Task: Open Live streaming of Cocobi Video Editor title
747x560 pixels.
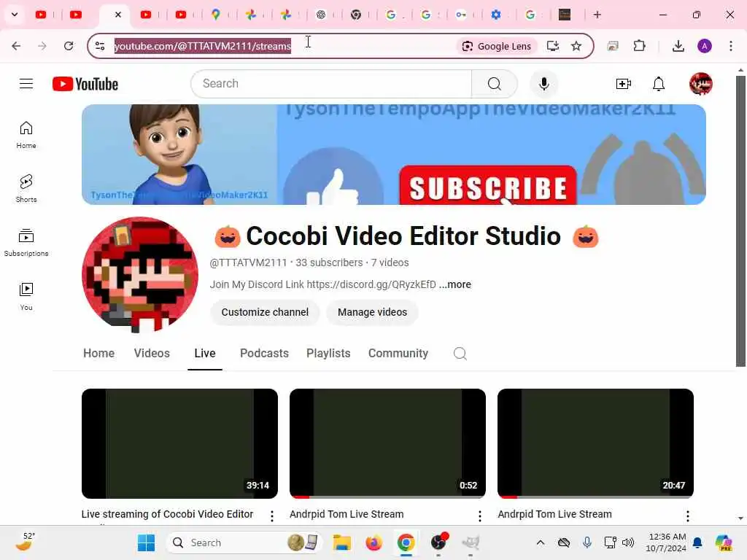Action: tap(167, 514)
